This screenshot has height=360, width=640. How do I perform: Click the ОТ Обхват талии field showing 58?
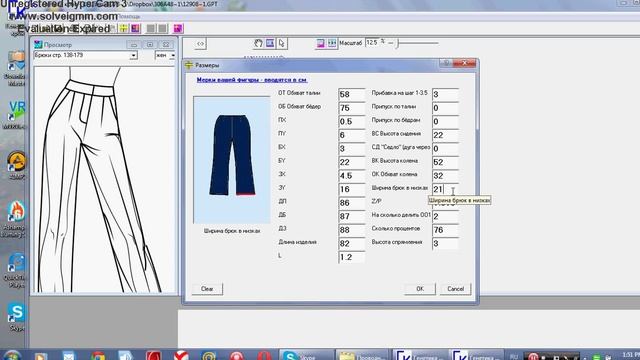pyautogui.click(x=351, y=94)
